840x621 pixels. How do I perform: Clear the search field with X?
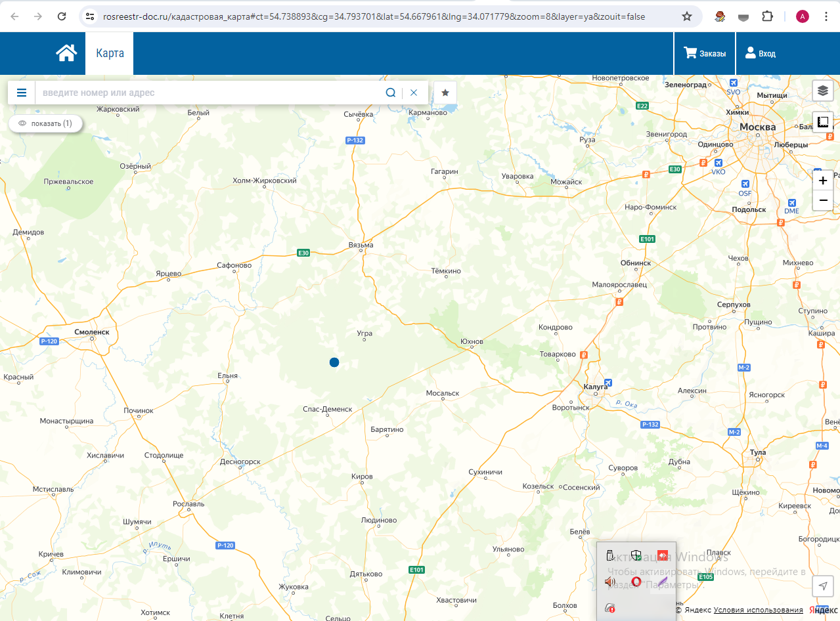[x=414, y=93]
